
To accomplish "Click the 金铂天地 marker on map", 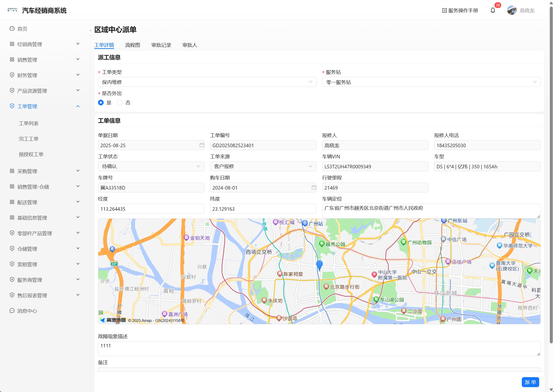I will 186,238.
